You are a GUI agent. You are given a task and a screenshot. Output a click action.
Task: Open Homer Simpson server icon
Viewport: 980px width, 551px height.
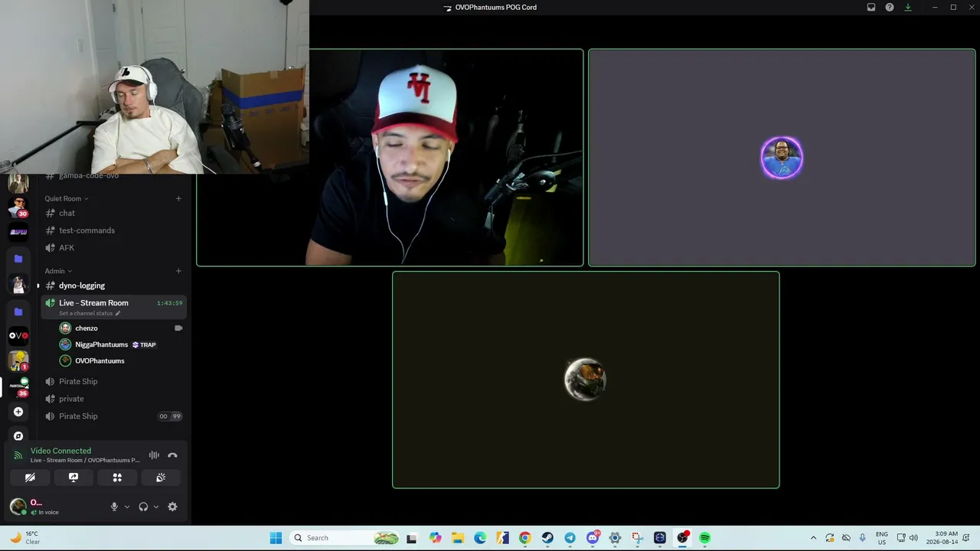click(18, 360)
